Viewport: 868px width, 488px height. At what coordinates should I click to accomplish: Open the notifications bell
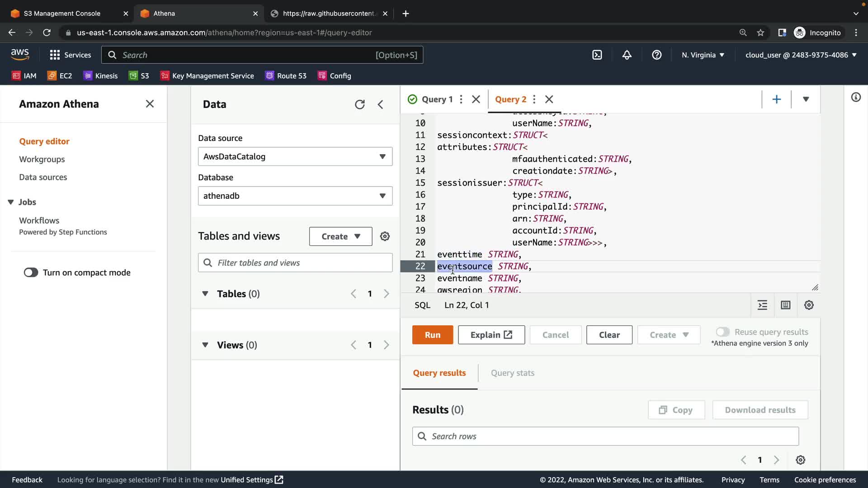(x=627, y=55)
